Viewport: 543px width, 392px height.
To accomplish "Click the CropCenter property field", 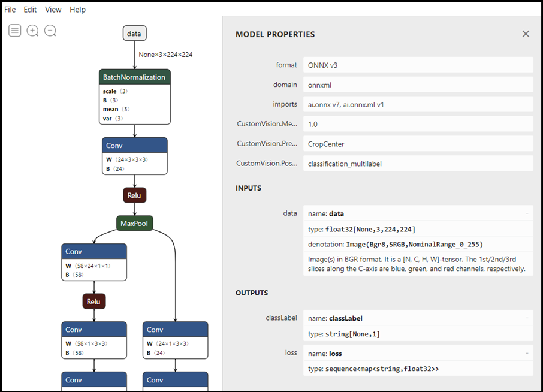I will coord(418,144).
